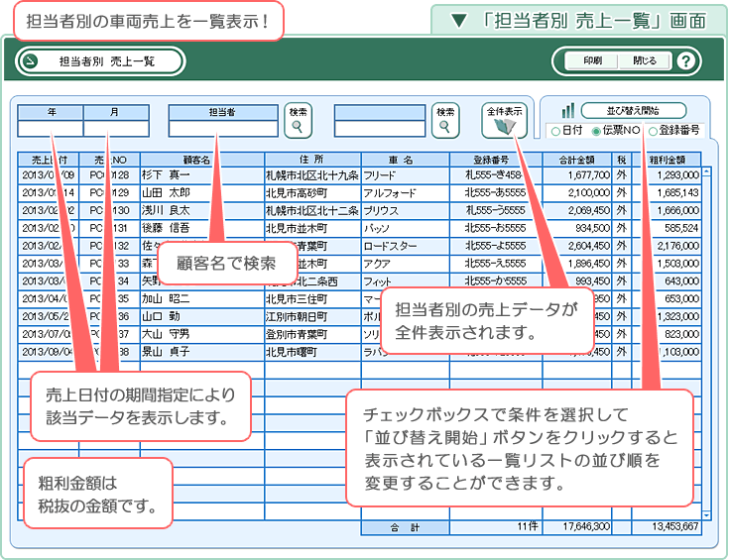729x560 pixels.
Task: Click the scrollbar up arrow
Action: (x=706, y=171)
